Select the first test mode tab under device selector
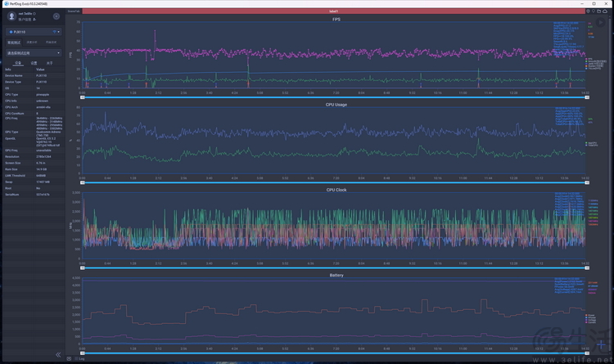Viewport: 614px width, 364px height. 14,43
